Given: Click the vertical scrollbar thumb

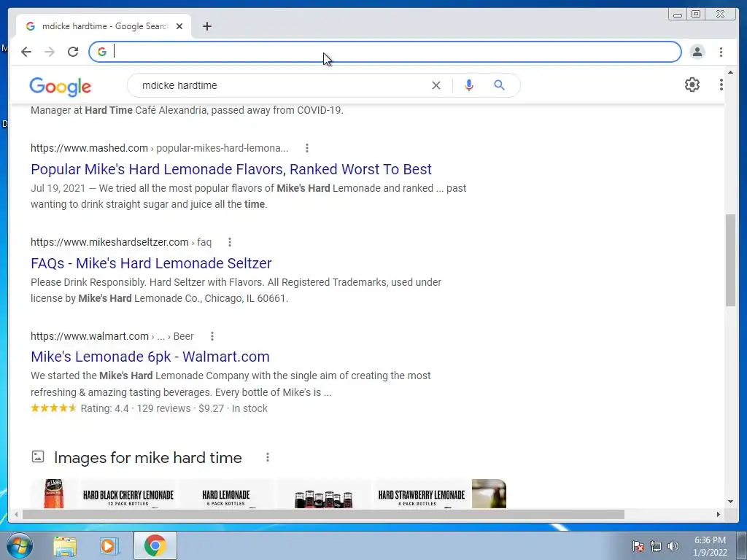Looking at the screenshot, I should (x=730, y=260).
